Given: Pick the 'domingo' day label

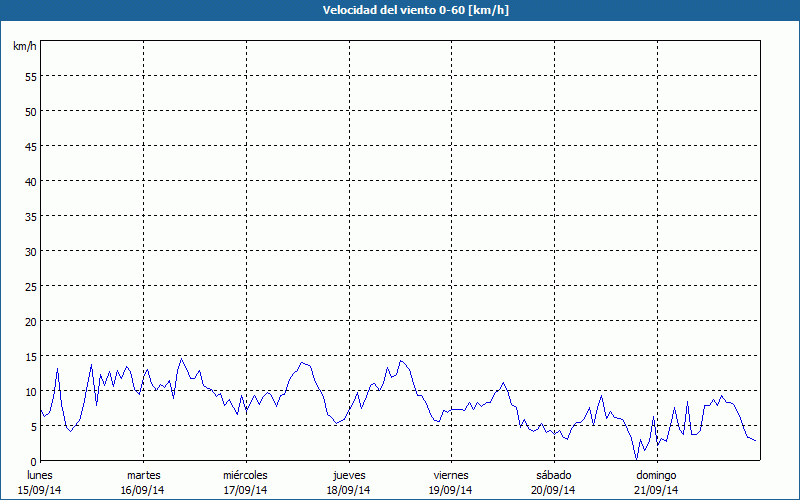Looking at the screenshot, I should pyautogui.click(x=657, y=475).
